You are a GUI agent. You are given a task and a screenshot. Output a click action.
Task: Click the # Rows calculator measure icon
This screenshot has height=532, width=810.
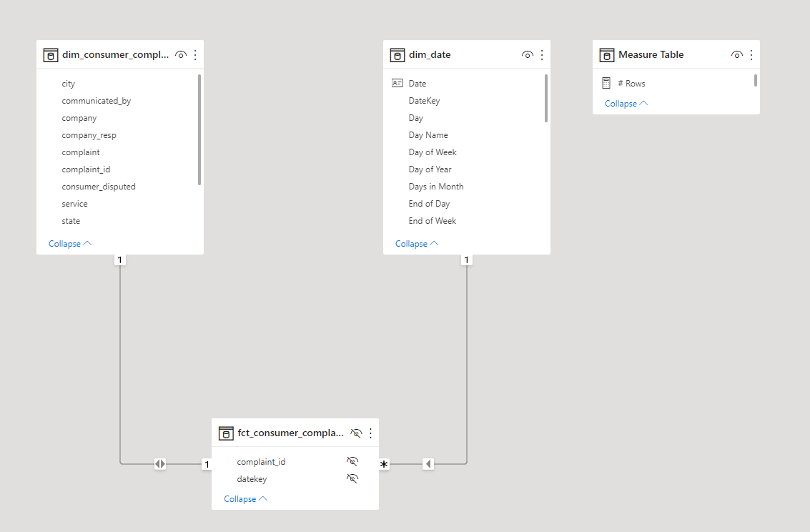point(606,84)
